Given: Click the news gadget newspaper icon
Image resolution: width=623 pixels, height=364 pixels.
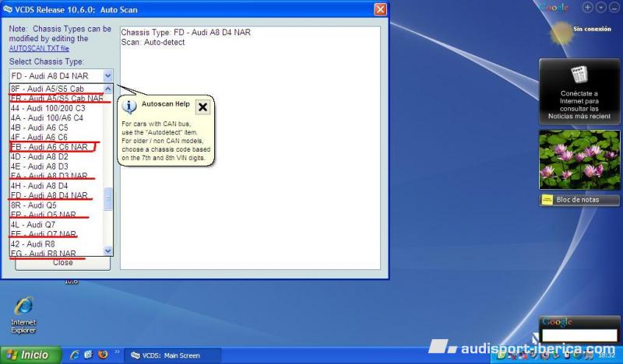Looking at the screenshot, I should click(579, 74).
